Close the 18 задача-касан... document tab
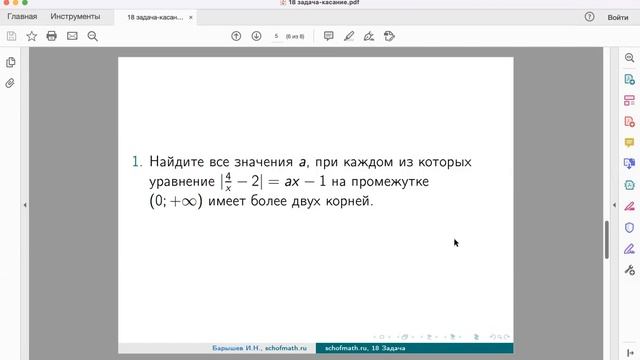640x360 pixels. pos(191,18)
